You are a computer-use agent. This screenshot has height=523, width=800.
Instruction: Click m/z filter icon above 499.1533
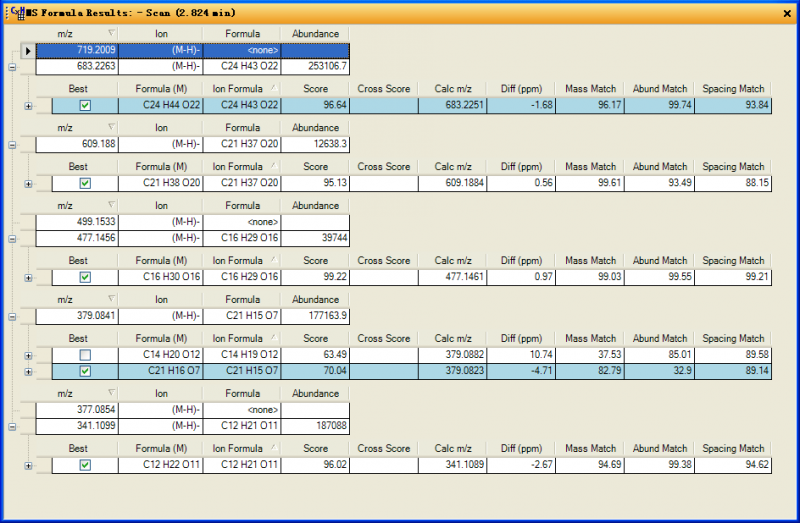111,205
